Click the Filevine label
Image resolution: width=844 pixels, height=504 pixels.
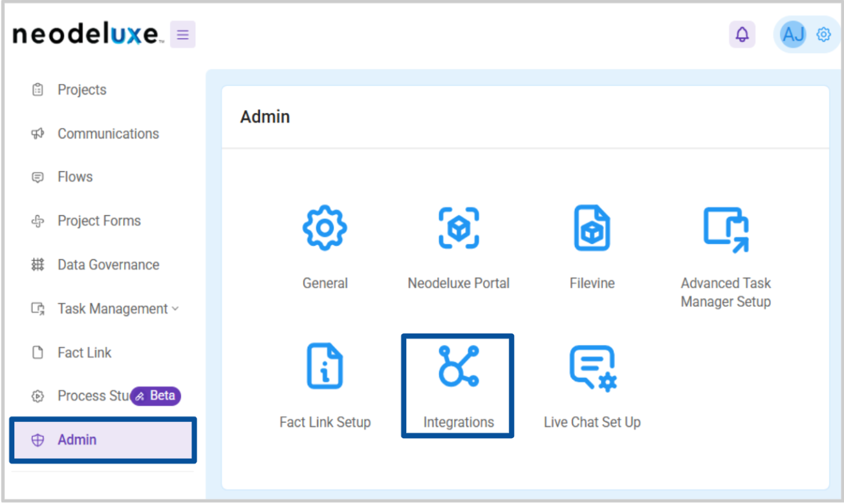[x=592, y=283]
